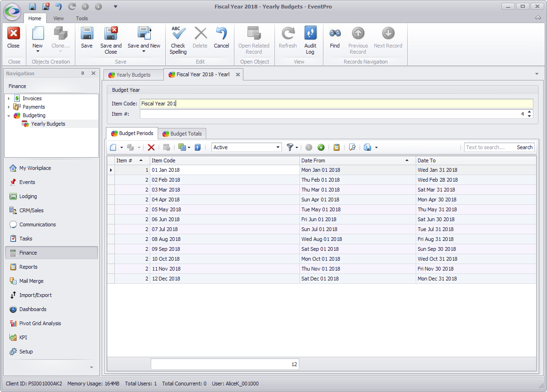Close the Navigation panel
This screenshot has width=547, height=392.
[93, 73]
